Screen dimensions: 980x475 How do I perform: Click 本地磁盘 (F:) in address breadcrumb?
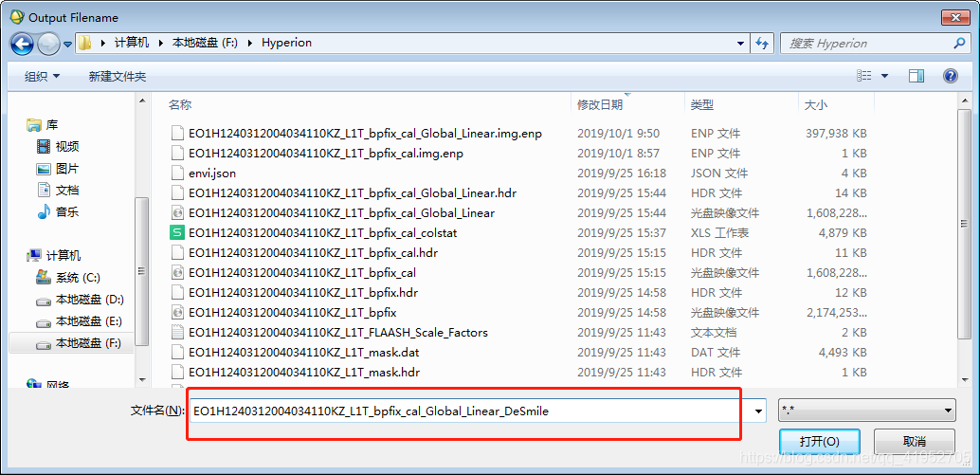click(205, 43)
